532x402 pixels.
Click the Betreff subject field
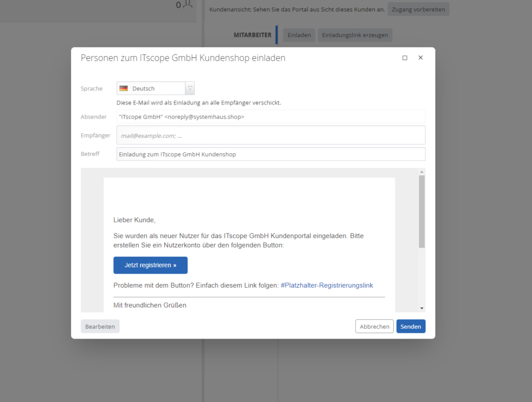[x=271, y=154]
